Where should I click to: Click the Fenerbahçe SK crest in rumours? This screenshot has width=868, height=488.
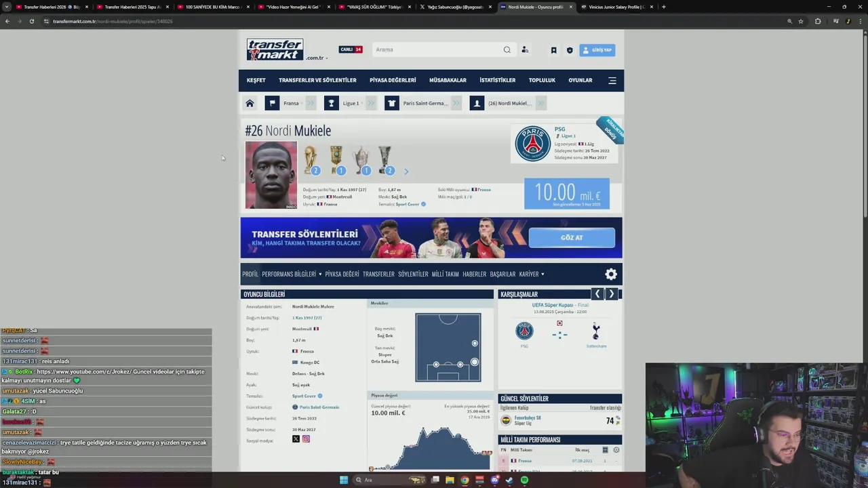click(506, 420)
